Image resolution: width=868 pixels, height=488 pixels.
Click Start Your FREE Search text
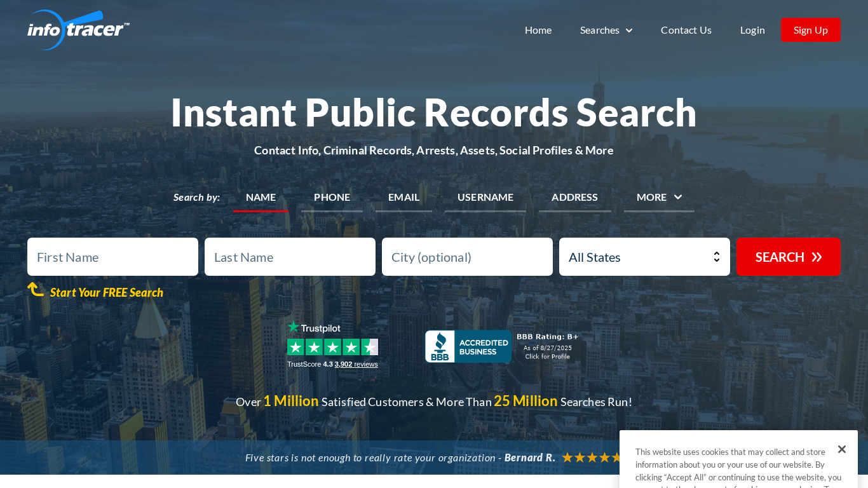[107, 292]
